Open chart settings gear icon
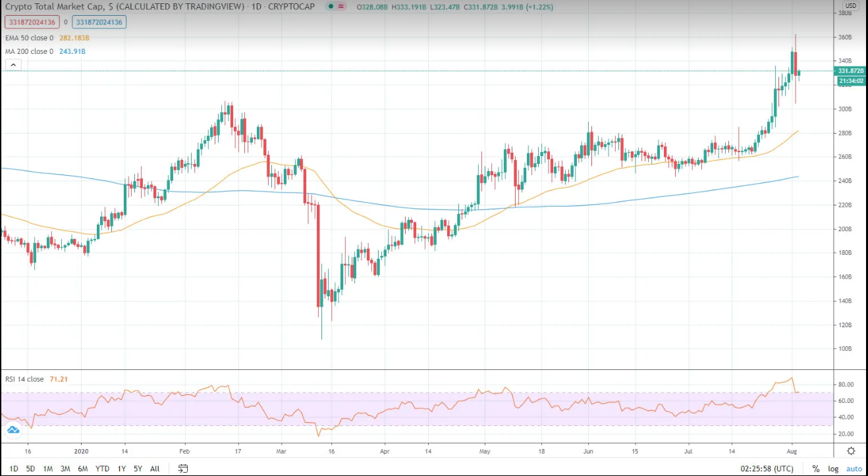 851,451
